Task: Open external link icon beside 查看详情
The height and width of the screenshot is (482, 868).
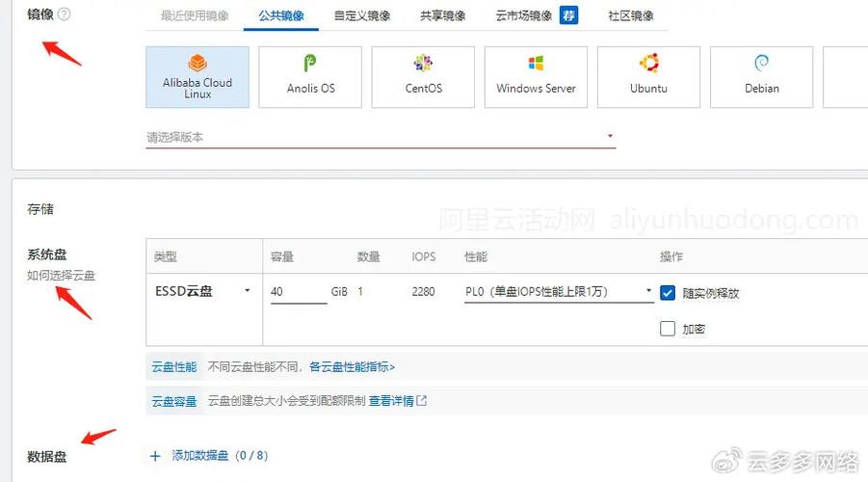Action: click(x=422, y=400)
